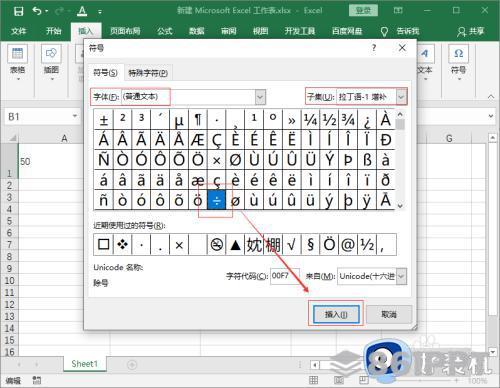Open the Illustrations (插图) ribbon icon
The width and height of the screenshot is (500, 388).
(x=51, y=54)
